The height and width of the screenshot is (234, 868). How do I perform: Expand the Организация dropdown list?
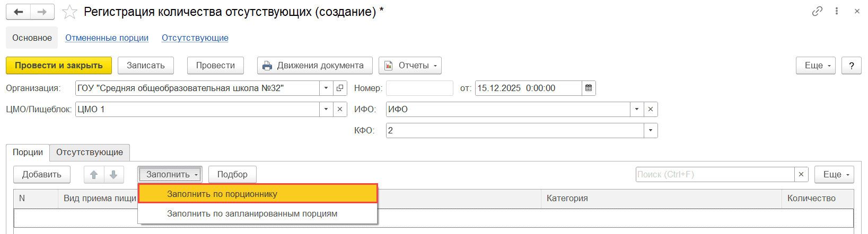326,88
